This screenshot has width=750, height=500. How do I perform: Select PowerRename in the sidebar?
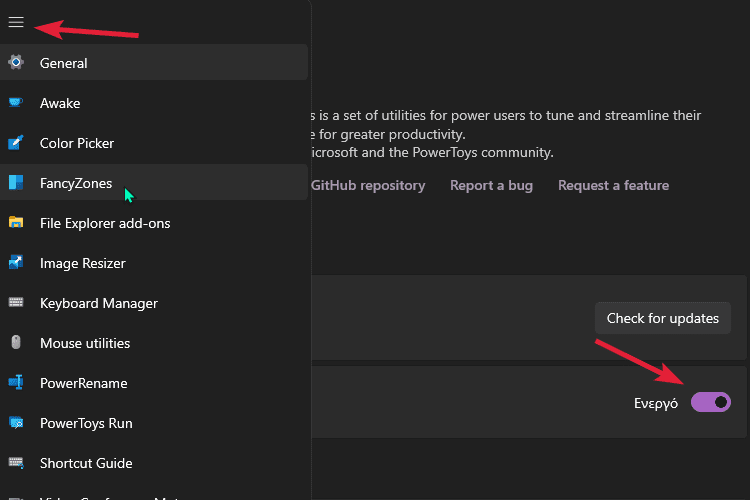coord(154,382)
